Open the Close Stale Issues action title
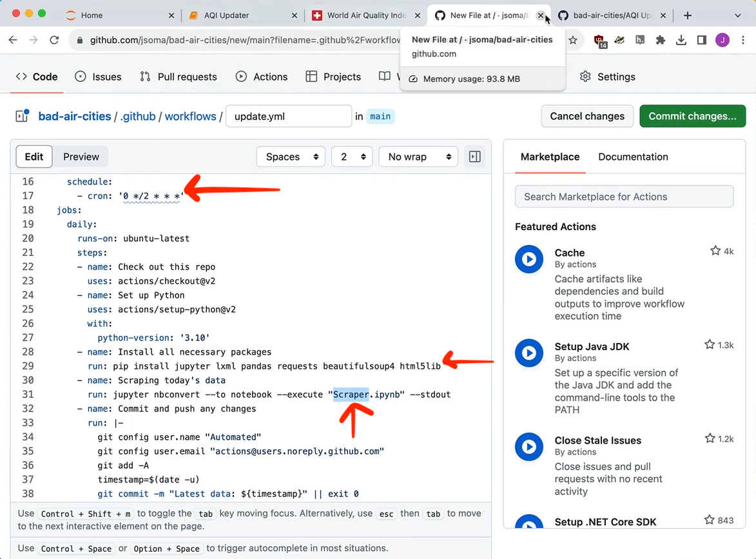The image size is (756, 559). 598,440
